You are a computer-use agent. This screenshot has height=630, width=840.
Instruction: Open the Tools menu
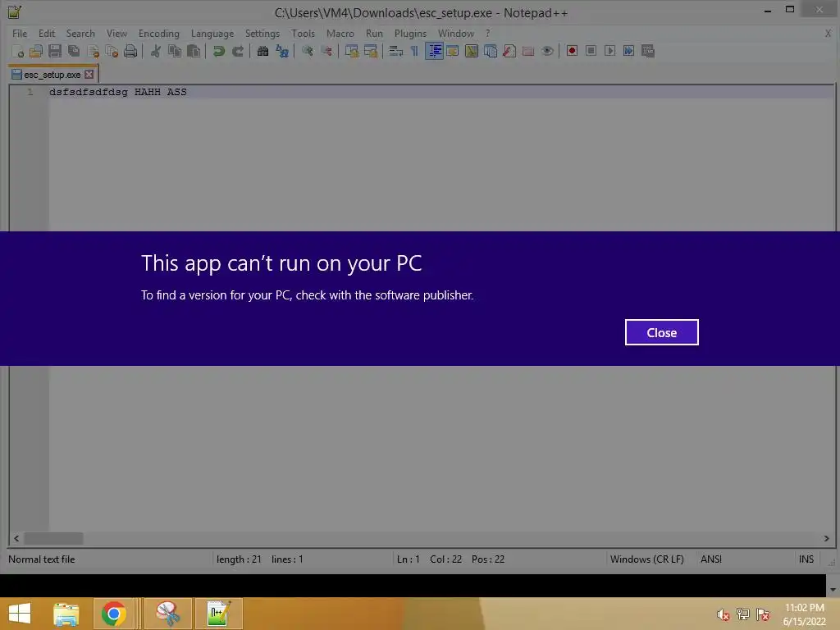point(304,33)
